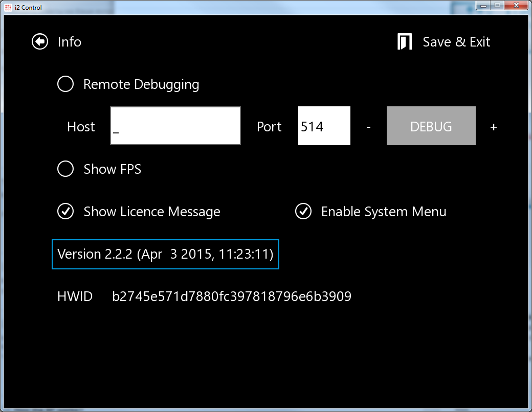Click the back arrow icon beside Info
This screenshot has height=412, width=532.
click(x=40, y=42)
